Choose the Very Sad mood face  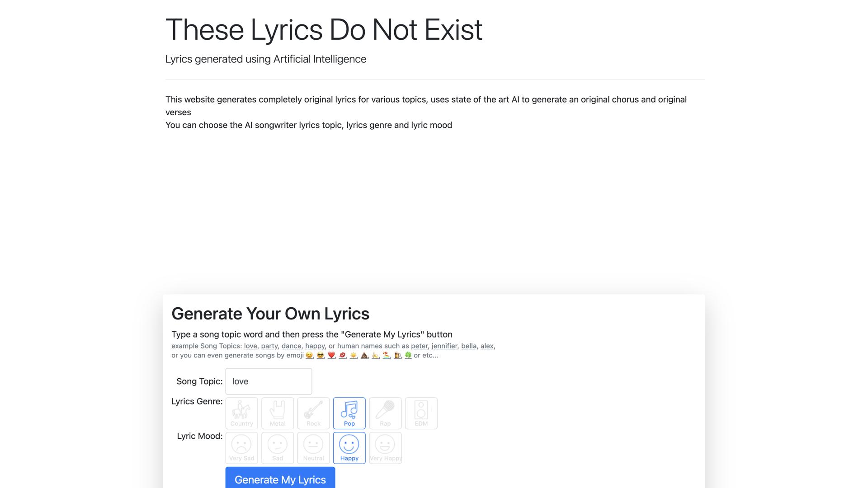241,447
